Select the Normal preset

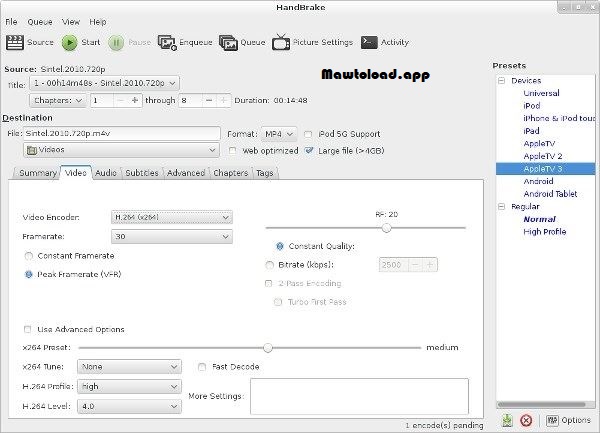click(x=539, y=219)
